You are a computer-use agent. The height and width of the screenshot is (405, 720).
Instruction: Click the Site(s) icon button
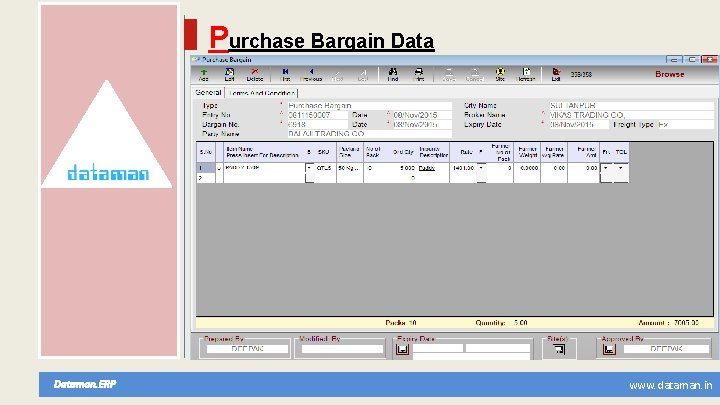[559, 349]
